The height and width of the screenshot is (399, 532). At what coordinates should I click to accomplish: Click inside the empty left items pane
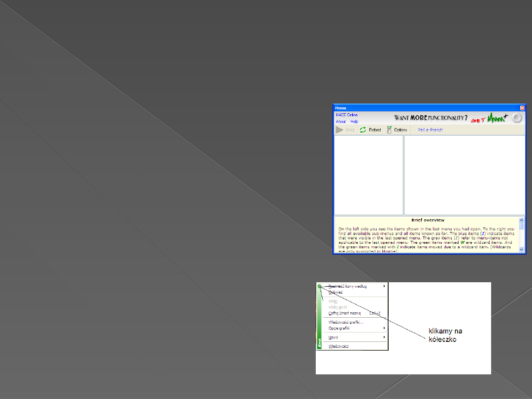coord(368,175)
